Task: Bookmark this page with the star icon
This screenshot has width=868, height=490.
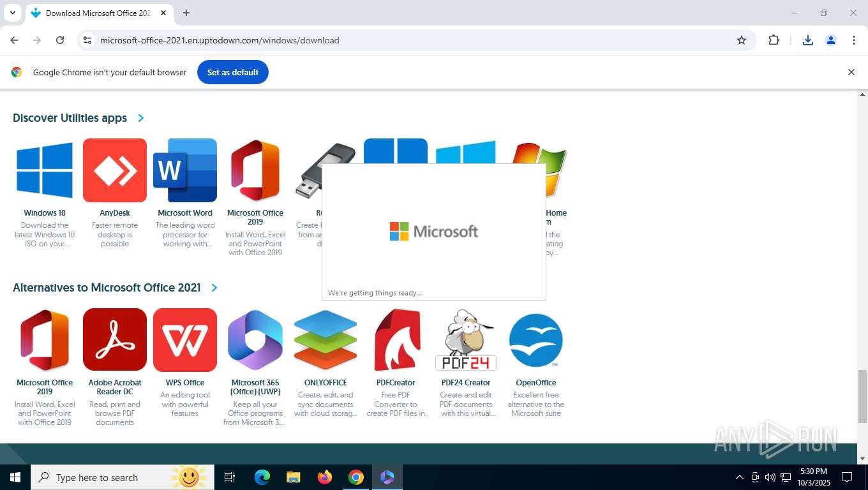Action: pos(742,40)
